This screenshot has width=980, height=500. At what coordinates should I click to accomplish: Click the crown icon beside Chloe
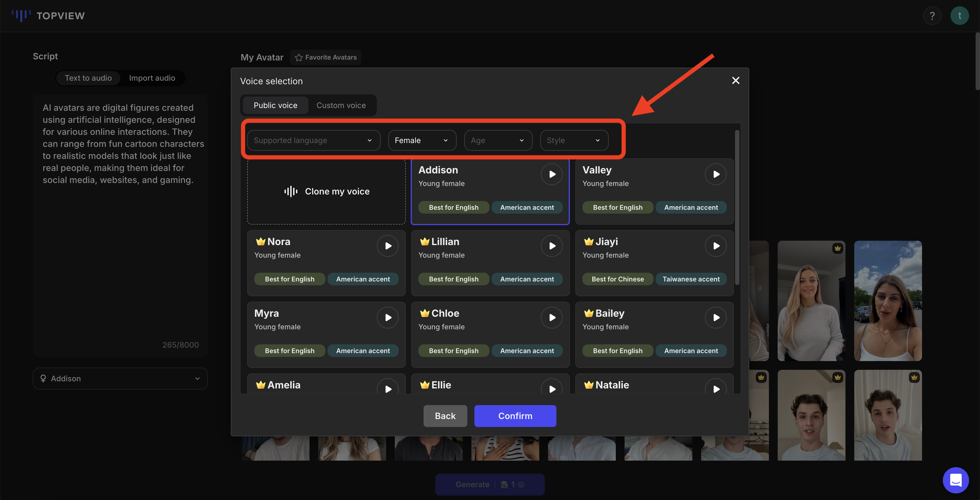[425, 313]
